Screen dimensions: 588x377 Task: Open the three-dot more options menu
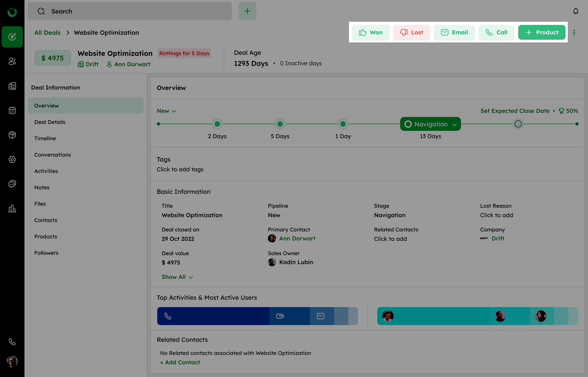click(574, 32)
